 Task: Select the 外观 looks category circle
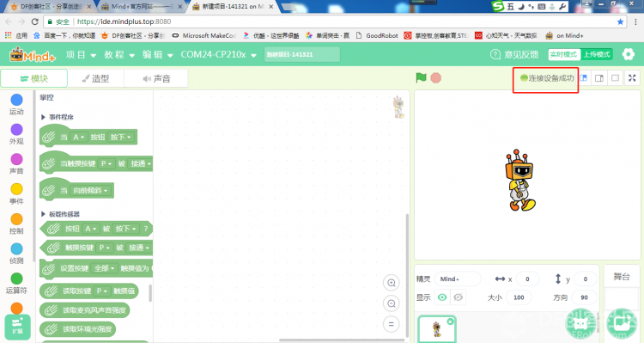click(x=16, y=130)
